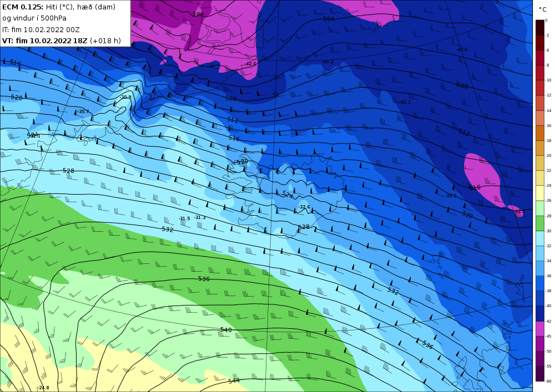Click the '-30.9' temperature label
The image size is (555, 392).
click(125, 97)
